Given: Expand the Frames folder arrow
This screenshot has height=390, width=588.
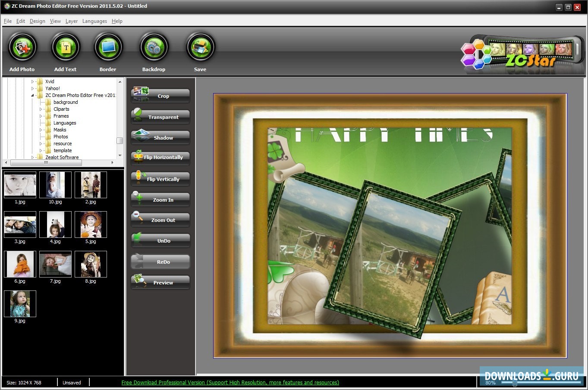Looking at the screenshot, I should pos(41,116).
